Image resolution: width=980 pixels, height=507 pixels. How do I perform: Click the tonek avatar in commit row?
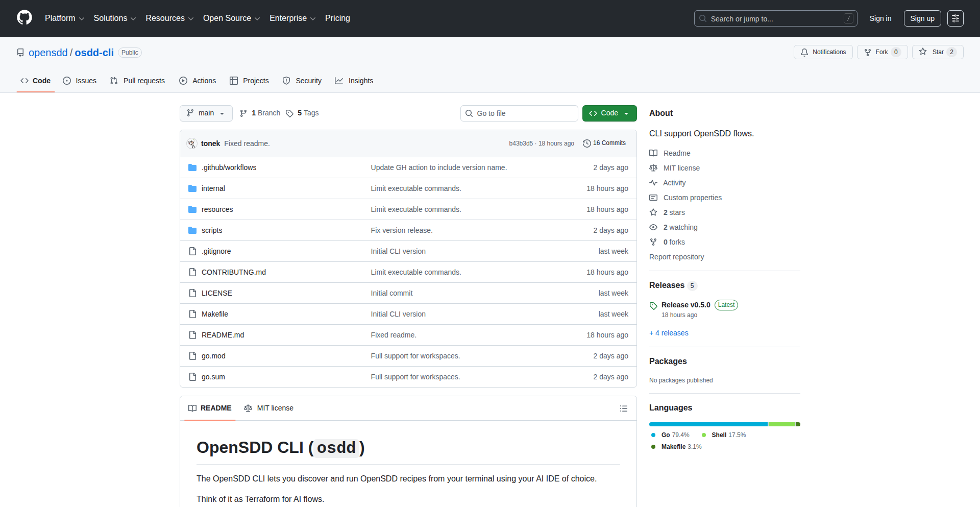pyautogui.click(x=192, y=143)
